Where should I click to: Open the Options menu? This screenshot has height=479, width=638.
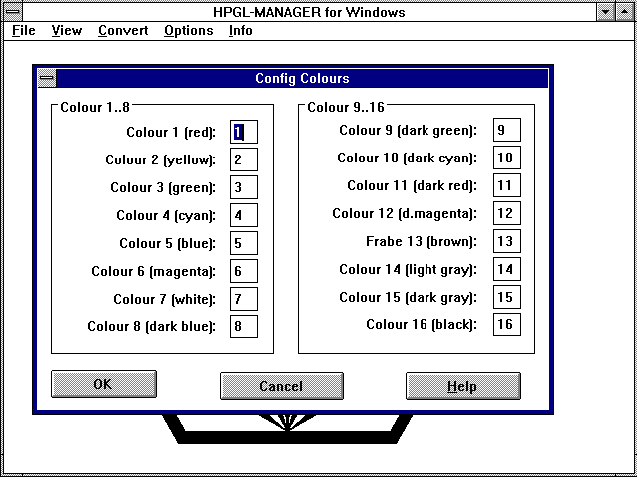(188, 31)
